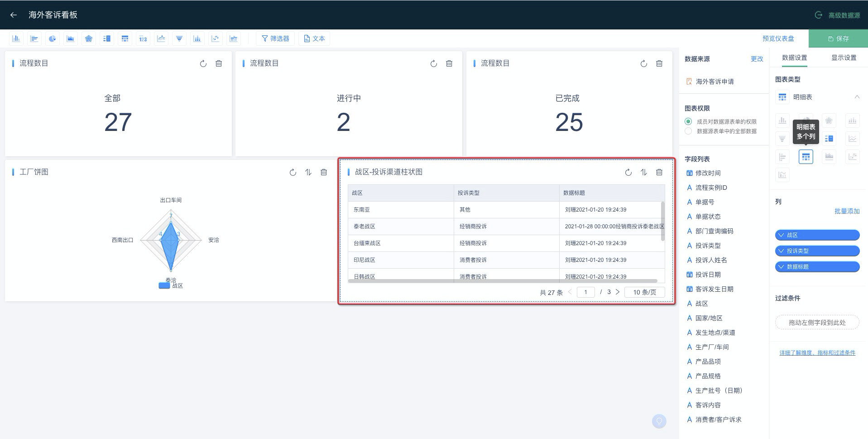Image resolution: width=868 pixels, height=439 pixels.
Task: Click sort arrows icon on 战区-投诉渠道柱状图
Action: click(x=644, y=172)
